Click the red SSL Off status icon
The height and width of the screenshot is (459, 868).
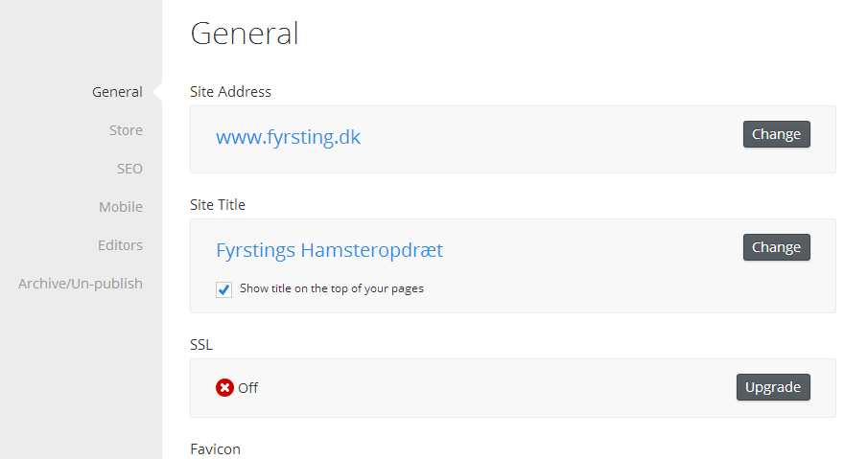coord(224,388)
